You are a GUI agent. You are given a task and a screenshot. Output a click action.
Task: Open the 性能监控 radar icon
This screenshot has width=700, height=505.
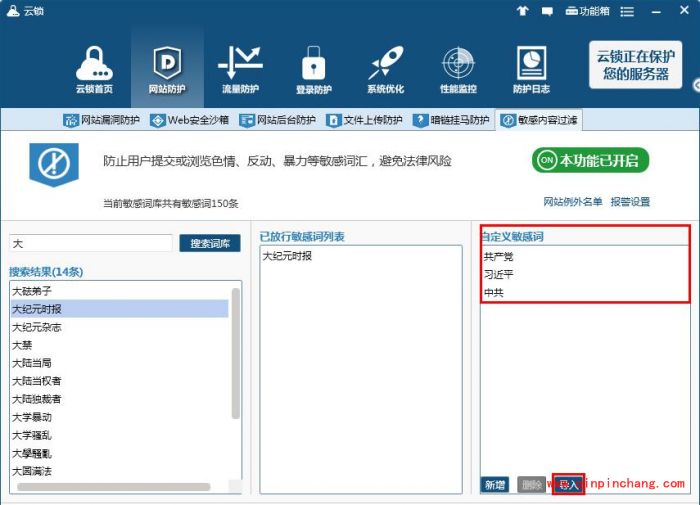click(x=458, y=70)
